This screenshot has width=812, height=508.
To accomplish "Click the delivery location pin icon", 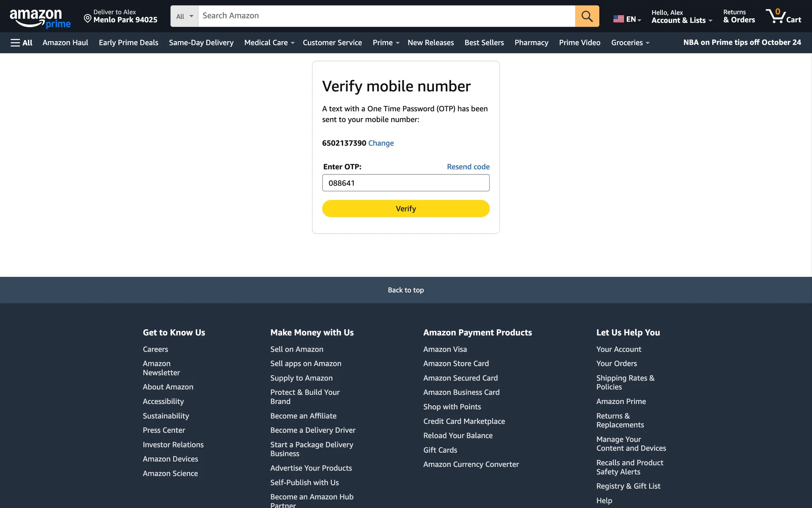I will (88, 18).
